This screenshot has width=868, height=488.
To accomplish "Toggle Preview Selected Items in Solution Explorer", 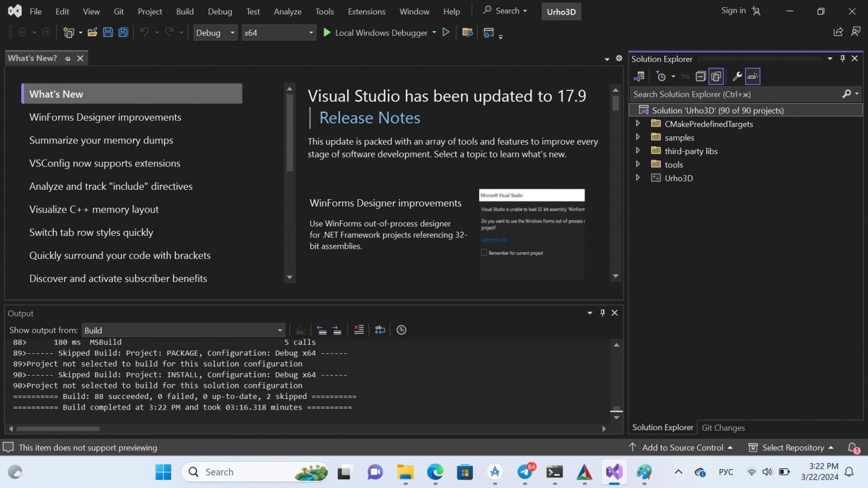I will pyautogui.click(x=753, y=76).
